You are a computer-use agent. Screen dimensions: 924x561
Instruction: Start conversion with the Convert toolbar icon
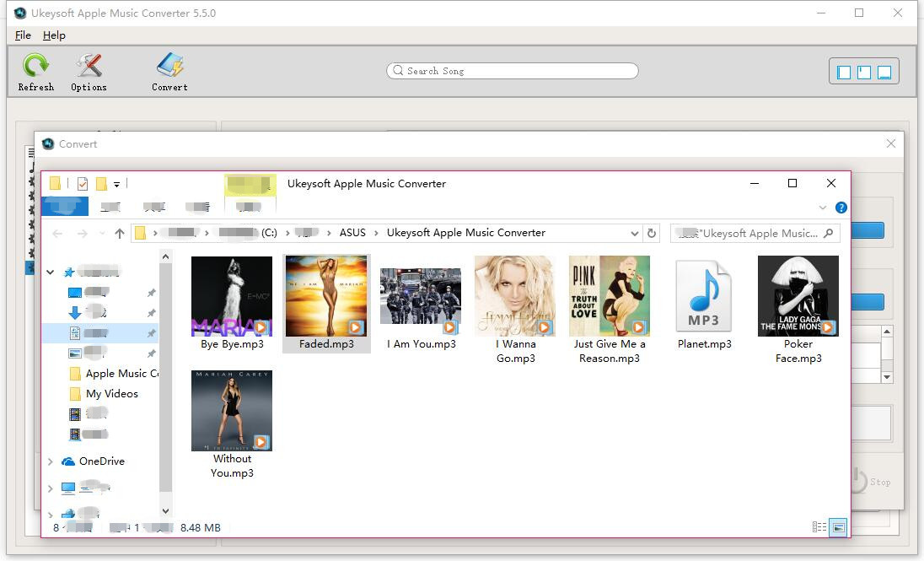click(x=169, y=71)
